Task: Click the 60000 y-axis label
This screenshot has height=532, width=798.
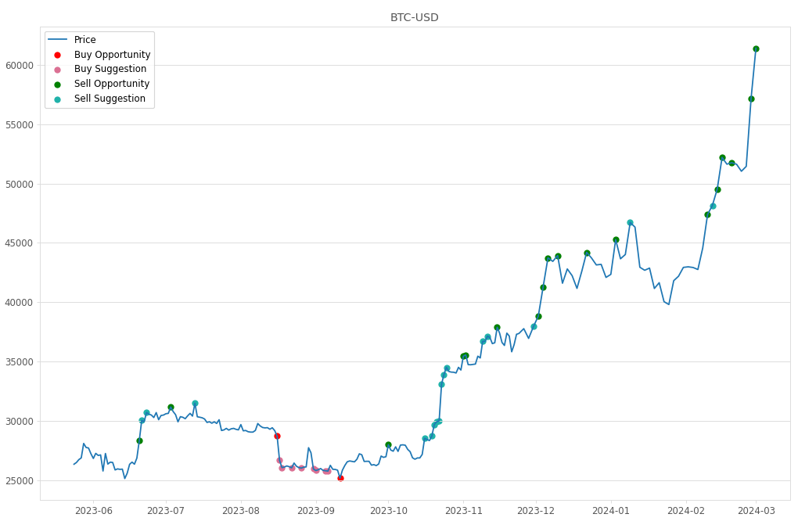Action: point(20,65)
